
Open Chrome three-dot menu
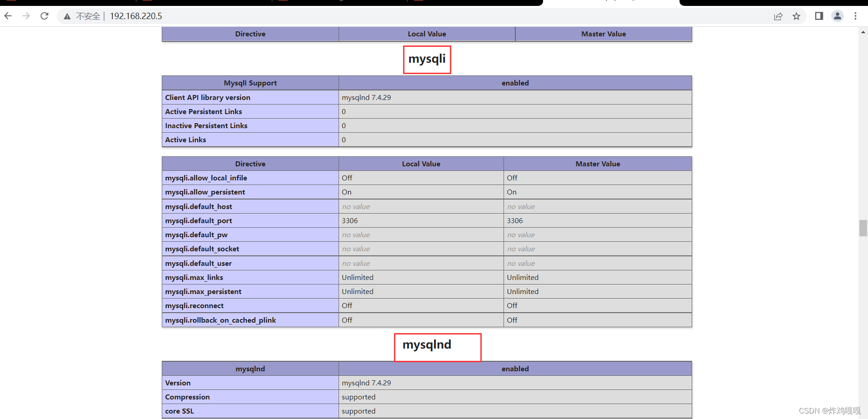(x=855, y=16)
